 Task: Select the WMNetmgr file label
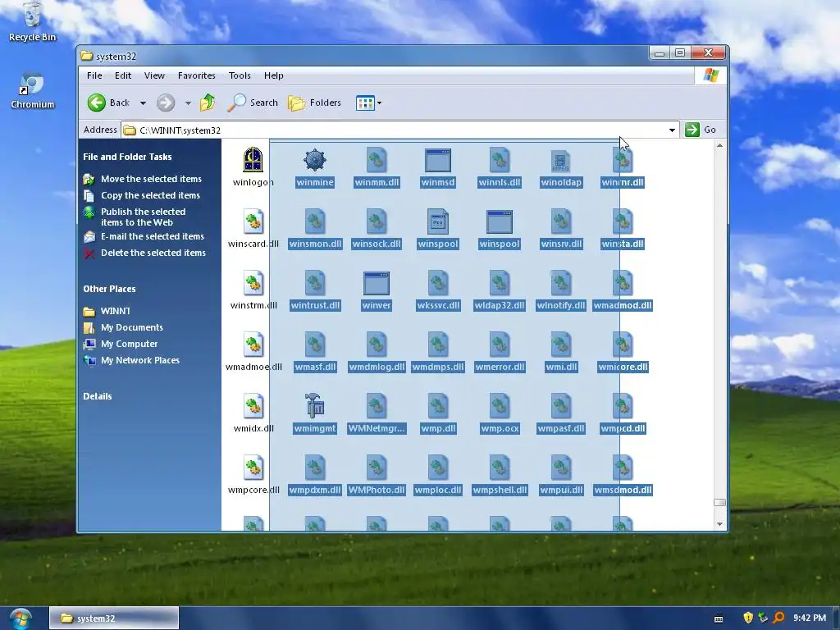(x=377, y=428)
